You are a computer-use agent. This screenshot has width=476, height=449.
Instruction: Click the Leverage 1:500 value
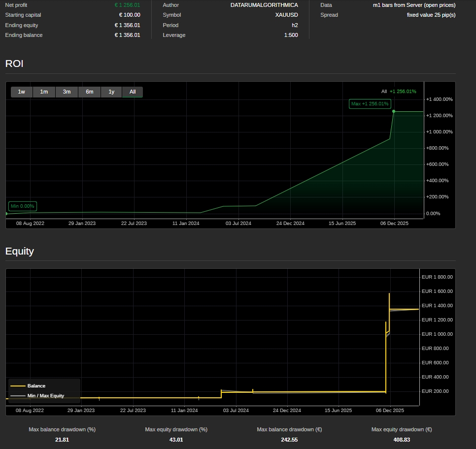292,35
